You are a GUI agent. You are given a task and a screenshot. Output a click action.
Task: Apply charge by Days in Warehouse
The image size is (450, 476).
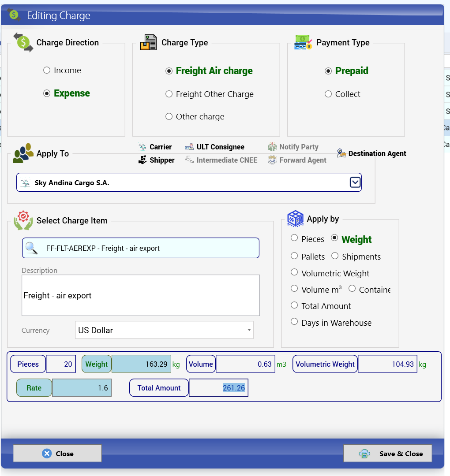click(x=294, y=321)
